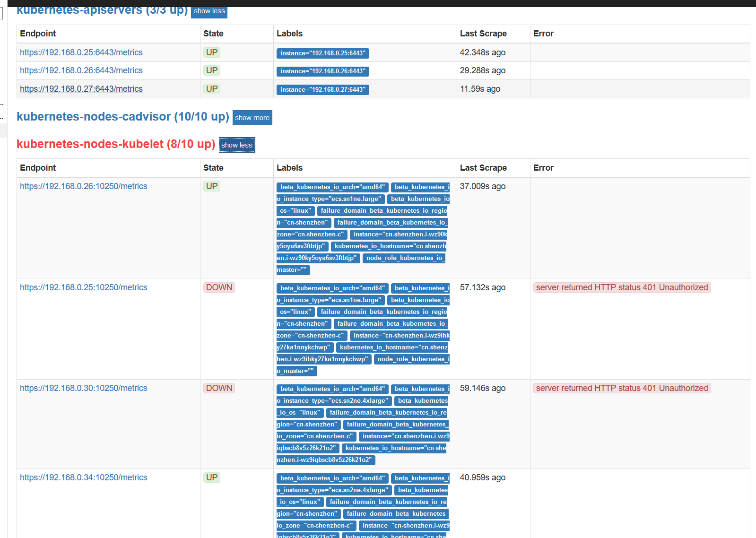Click Endpoint column header in apiservers table

click(x=38, y=34)
